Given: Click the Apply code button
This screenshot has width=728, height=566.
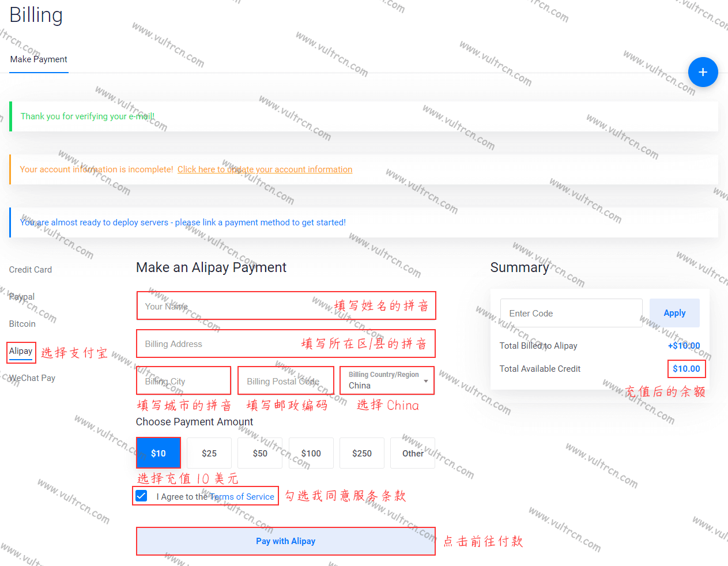Looking at the screenshot, I should point(674,313).
